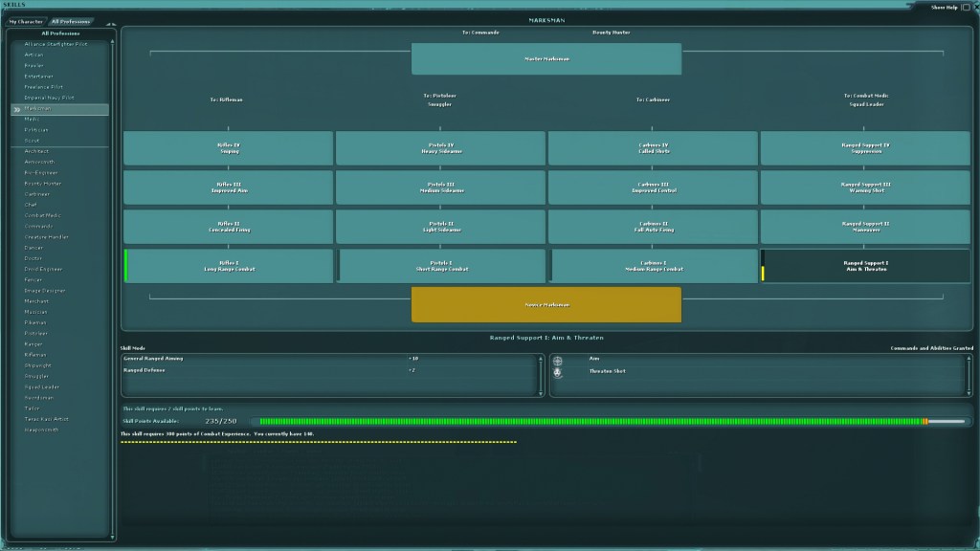Toggle the Show Help checkbox
The width and height of the screenshot is (980, 551).
[964, 7]
